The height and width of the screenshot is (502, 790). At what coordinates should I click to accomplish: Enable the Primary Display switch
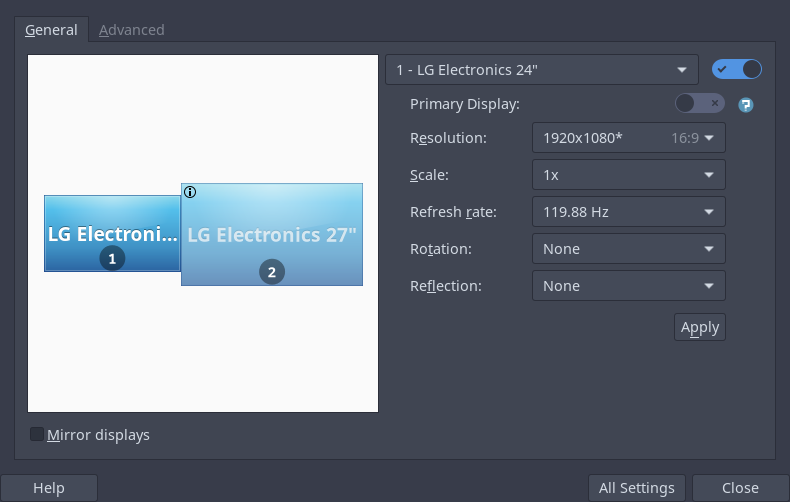point(700,103)
